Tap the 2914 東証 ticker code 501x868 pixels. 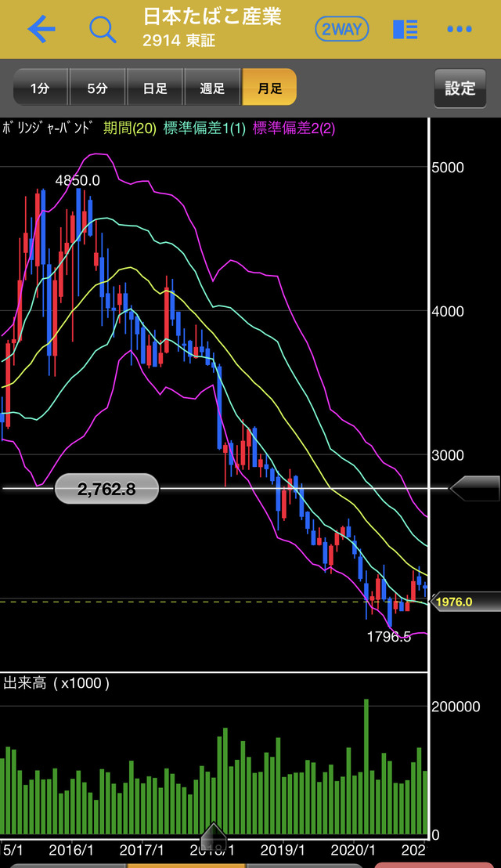tap(179, 41)
